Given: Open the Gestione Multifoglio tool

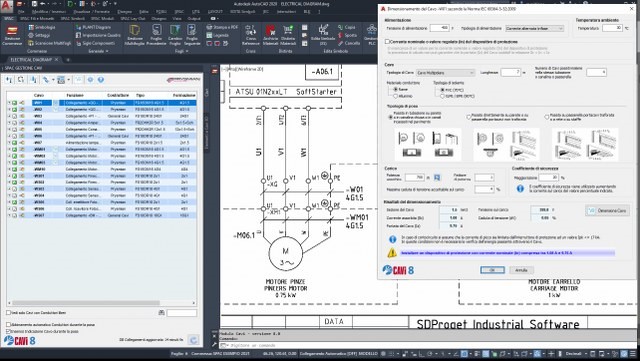Looking at the screenshot, I should click(x=135, y=35).
